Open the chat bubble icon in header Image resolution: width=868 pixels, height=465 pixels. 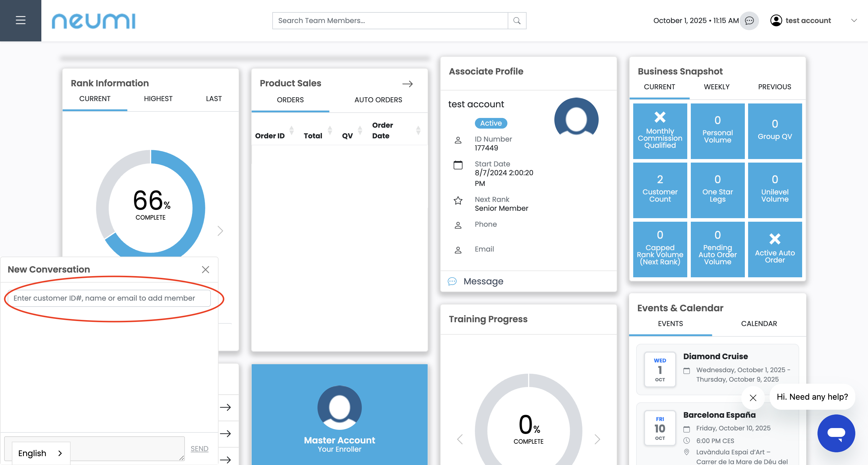[749, 21]
